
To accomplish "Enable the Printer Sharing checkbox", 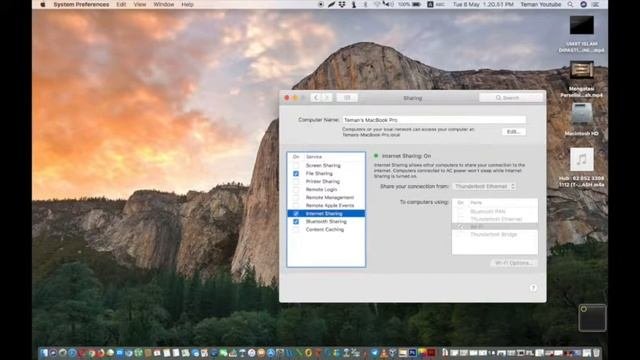I will point(296,181).
